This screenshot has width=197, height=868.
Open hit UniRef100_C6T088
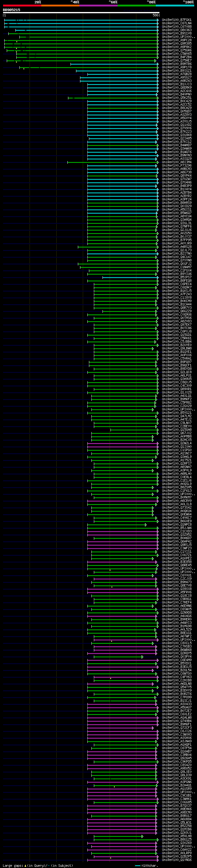tap(177, 26)
